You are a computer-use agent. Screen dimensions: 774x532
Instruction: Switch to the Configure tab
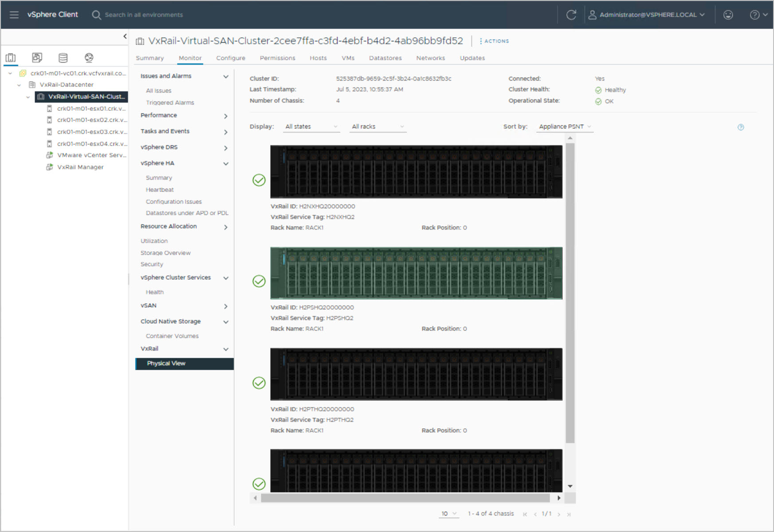click(231, 58)
